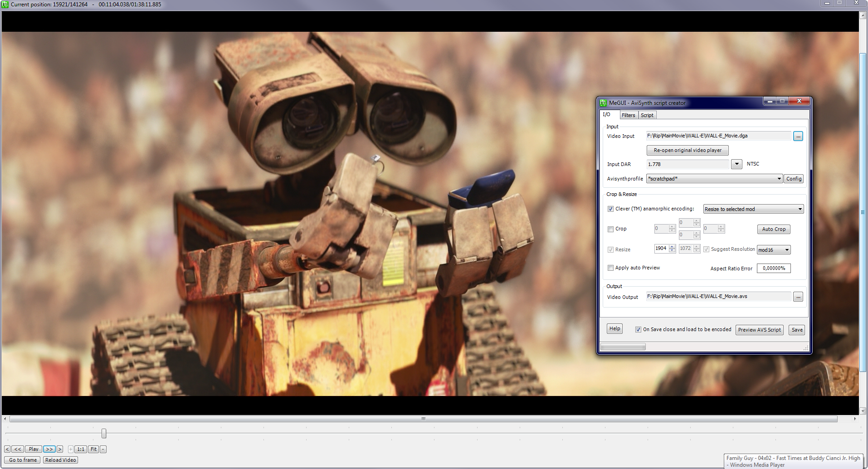
Task: Open the Avisynth profile dropdown
Action: [715, 179]
